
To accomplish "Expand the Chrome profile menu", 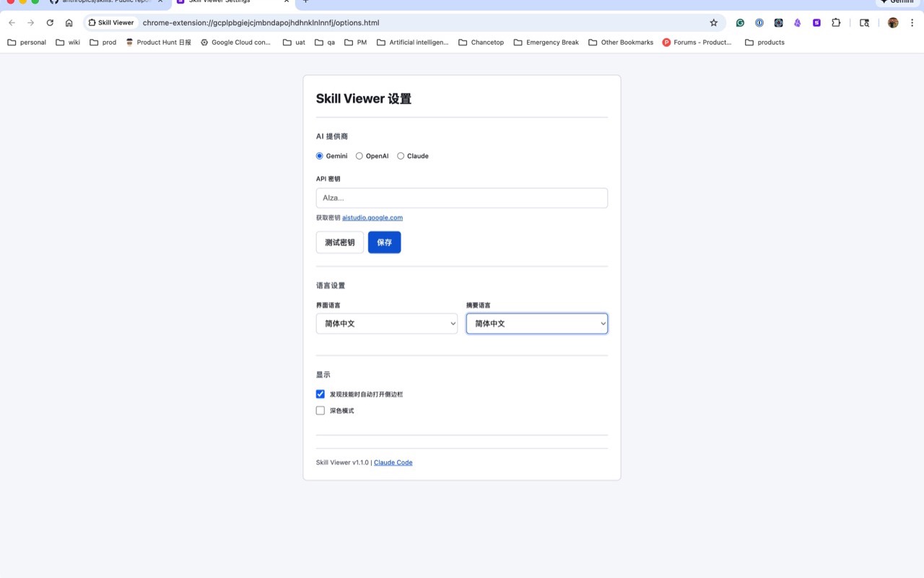I will (x=893, y=22).
